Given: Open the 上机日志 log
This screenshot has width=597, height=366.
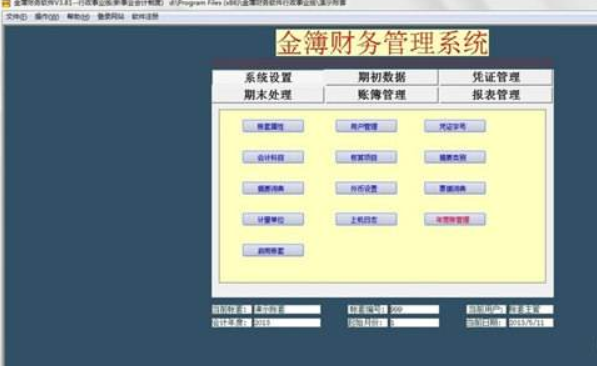Looking at the screenshot, I should point(366,219).
